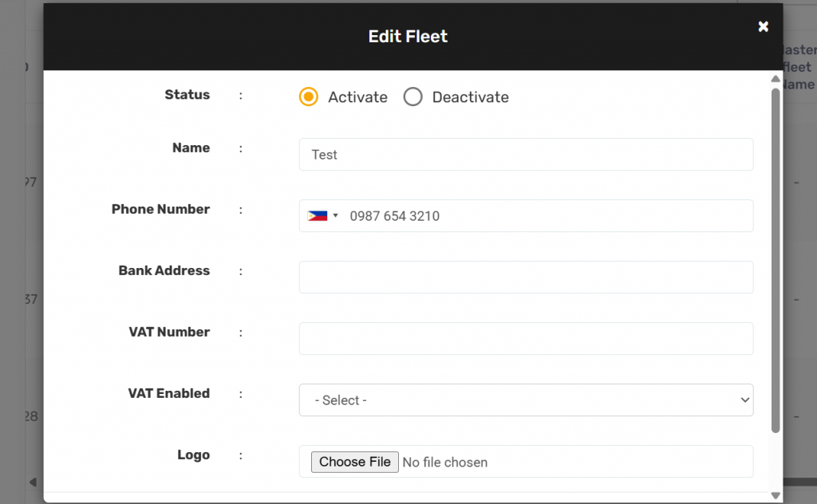Click the dialog scrollbar down arrow
817x504 pixels.
click(775, 495)
